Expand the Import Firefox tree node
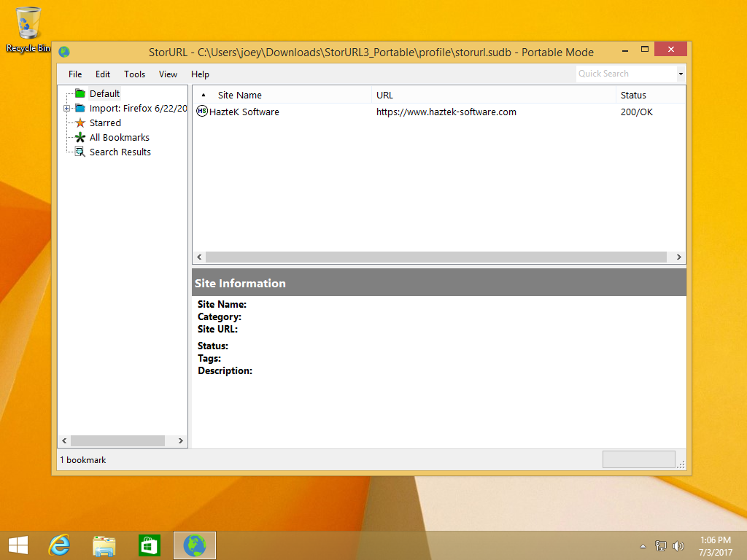This screenshot has height=560, width=747. 67,109
